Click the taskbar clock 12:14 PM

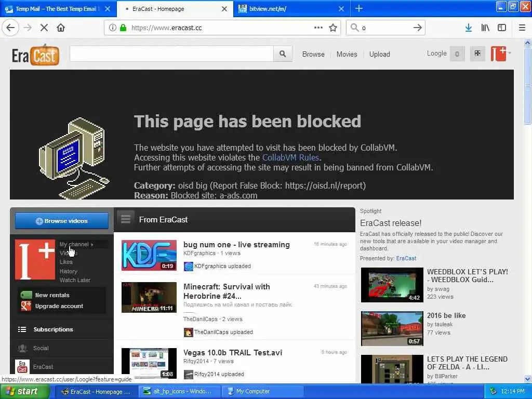click(513, 392)
